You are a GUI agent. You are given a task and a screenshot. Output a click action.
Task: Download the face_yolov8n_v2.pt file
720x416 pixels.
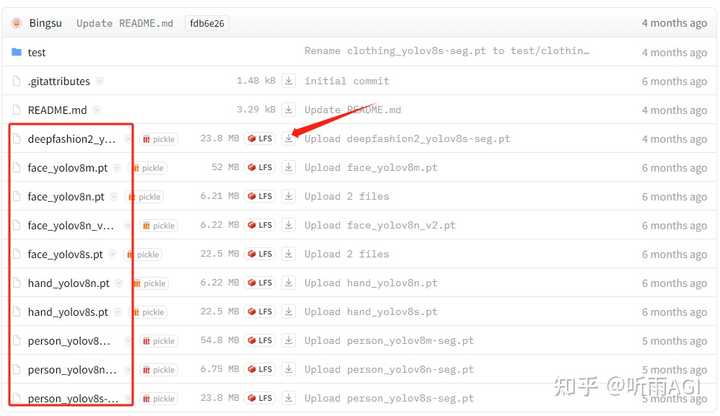[288, 225]
